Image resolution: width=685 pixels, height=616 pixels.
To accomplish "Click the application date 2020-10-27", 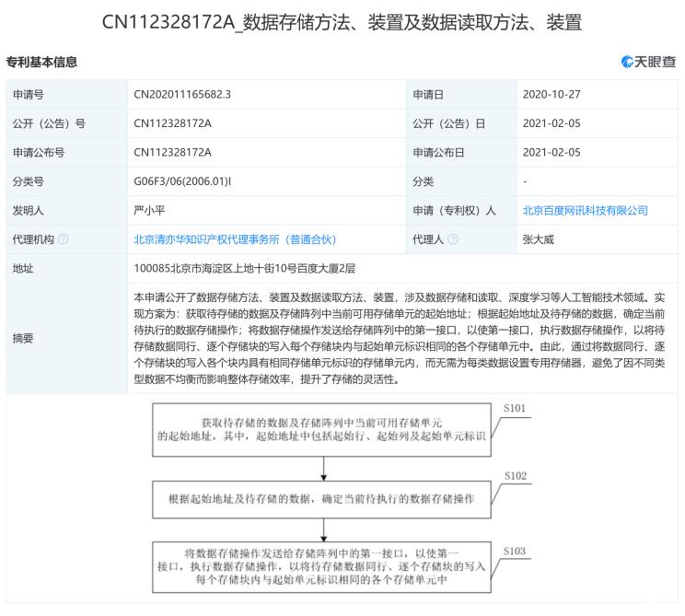I will (x=553, y=95).
